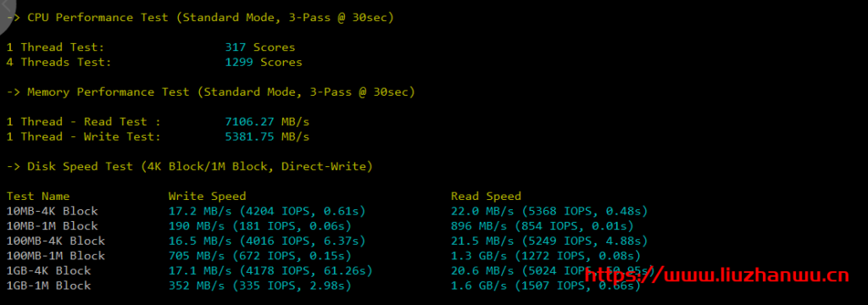Viewport: 868px width, 305px height.
Task: Click the 100MB-4K Block row label
Action: pos(55,241)
